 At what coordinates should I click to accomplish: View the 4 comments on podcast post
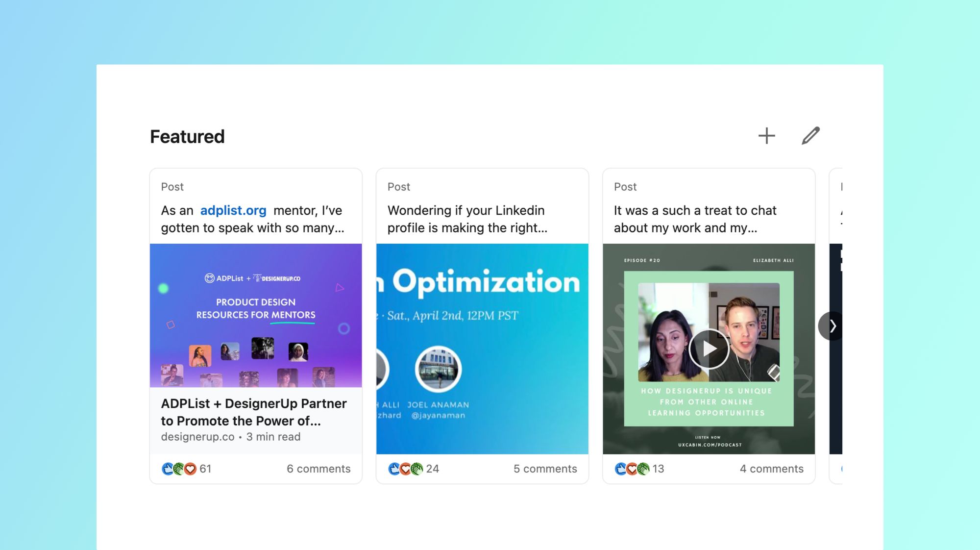coord(771,469)
